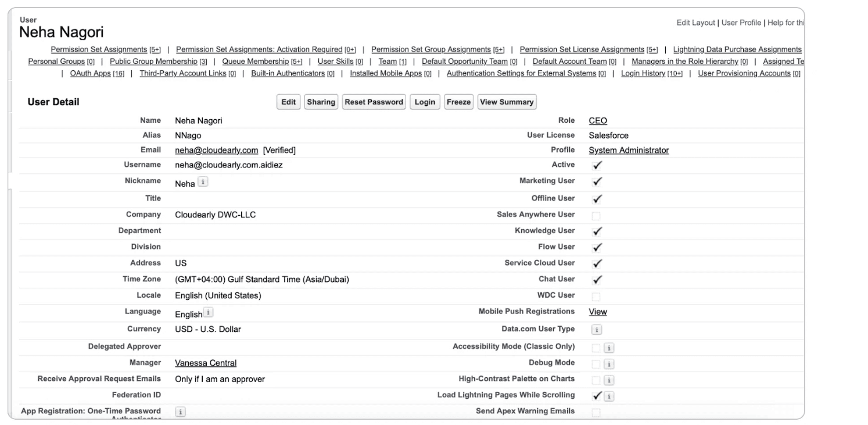
Task: Toggle the Service Cloud User checkbox
Action: pyautogui.click(x=596, y=265)
